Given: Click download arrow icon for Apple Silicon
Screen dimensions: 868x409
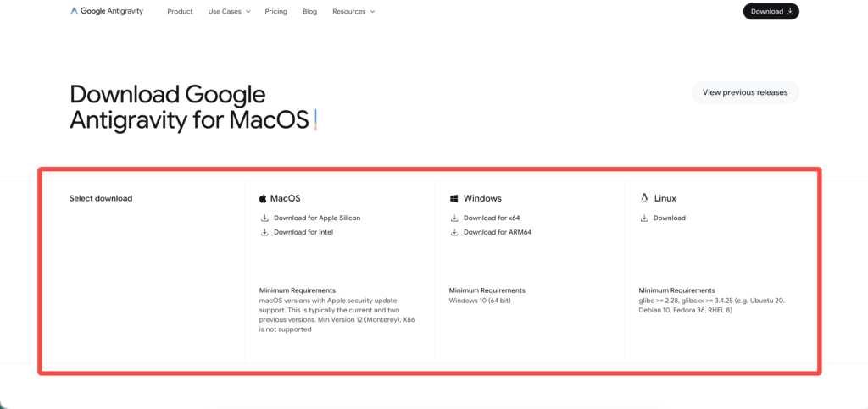Looking at the screenshot, I should 264,218.
